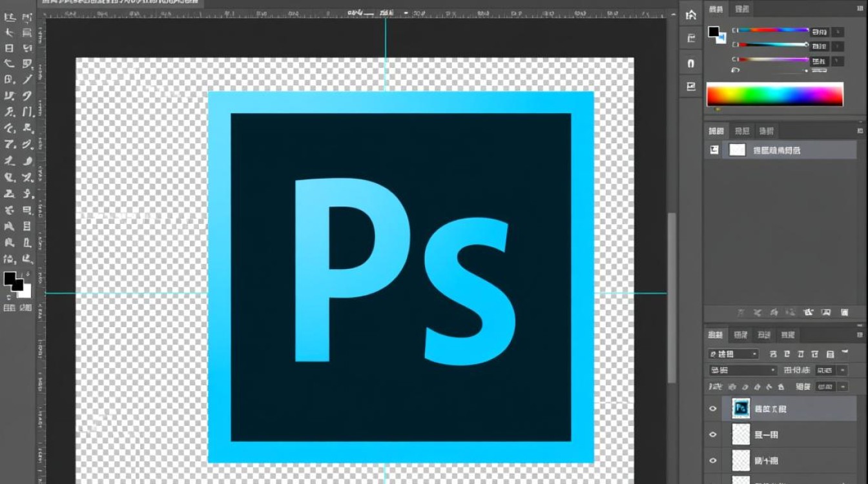Switch to the third tab of the middle panel

[767, 131]
